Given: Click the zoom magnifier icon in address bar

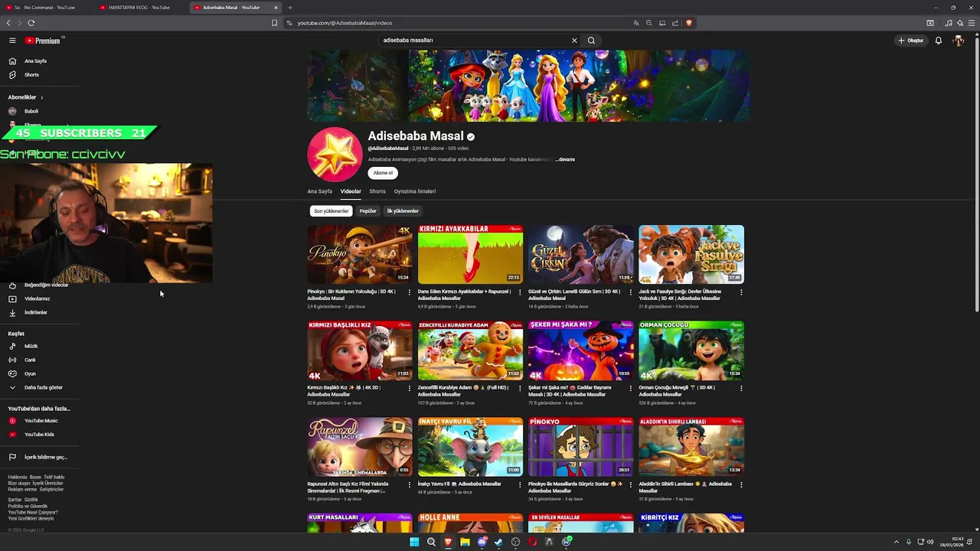Looking at the screenshot, I should (649, 23).
